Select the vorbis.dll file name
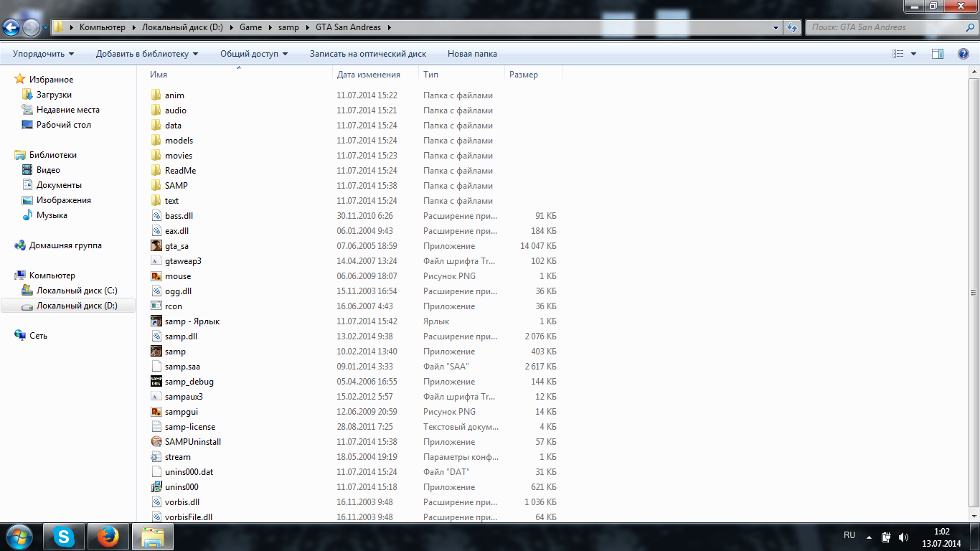Screen dimensions: 980x551 (182, 502)
